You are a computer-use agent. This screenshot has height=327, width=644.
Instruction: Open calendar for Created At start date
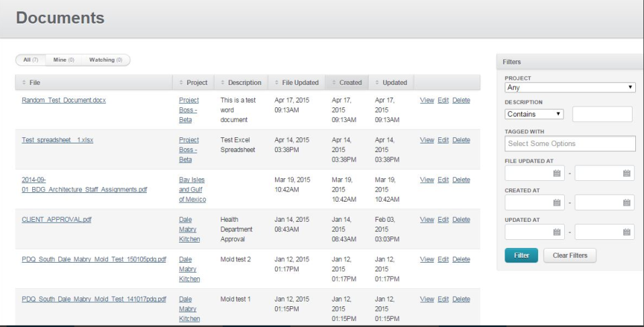557,202
